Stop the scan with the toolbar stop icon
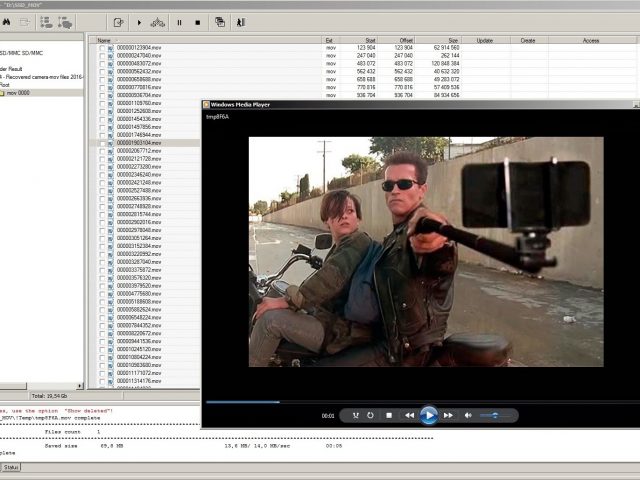Image resolution: width=640 pixels, height=480 pixels. [198, 22]
